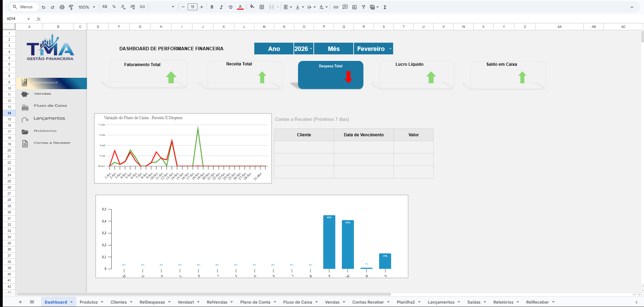Open the Clientes sheet tab

(119, 302)
